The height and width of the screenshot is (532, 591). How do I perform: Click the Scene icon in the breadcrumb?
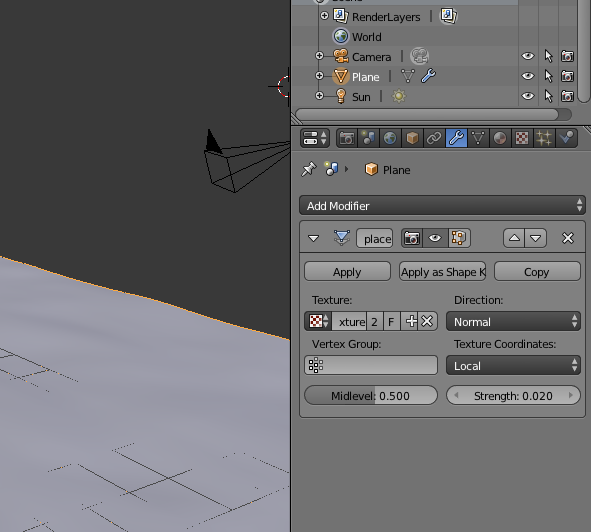point(332,169)
